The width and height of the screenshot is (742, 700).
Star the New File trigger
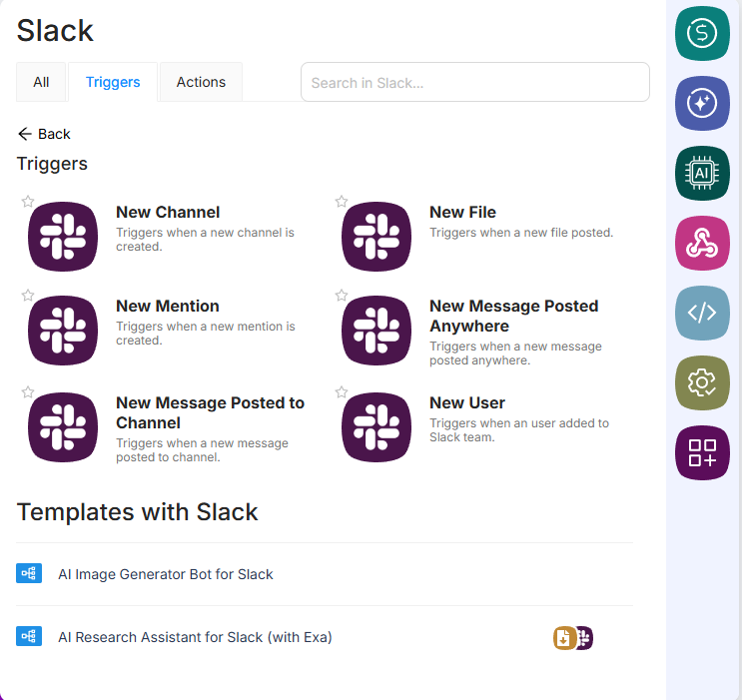(x=342, y=202)
